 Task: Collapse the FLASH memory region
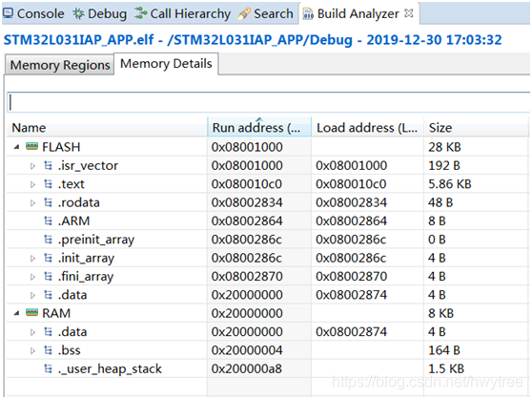pyautogui.click(x=16, y=147)
